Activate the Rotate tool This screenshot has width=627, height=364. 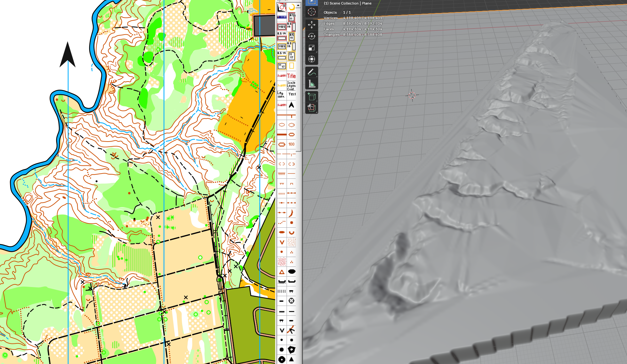tap(311, 36)
